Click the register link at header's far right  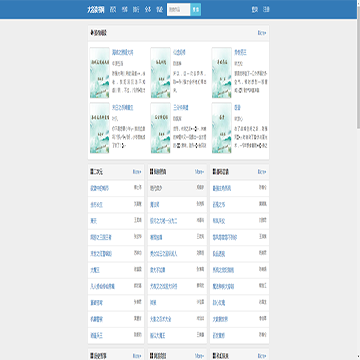pyautogui.click(x=266, y=10)
